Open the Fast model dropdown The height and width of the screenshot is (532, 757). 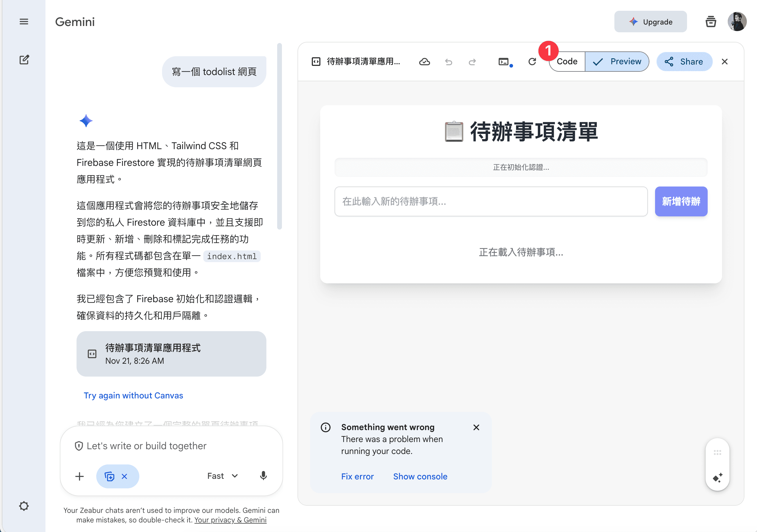coord(223,476)
